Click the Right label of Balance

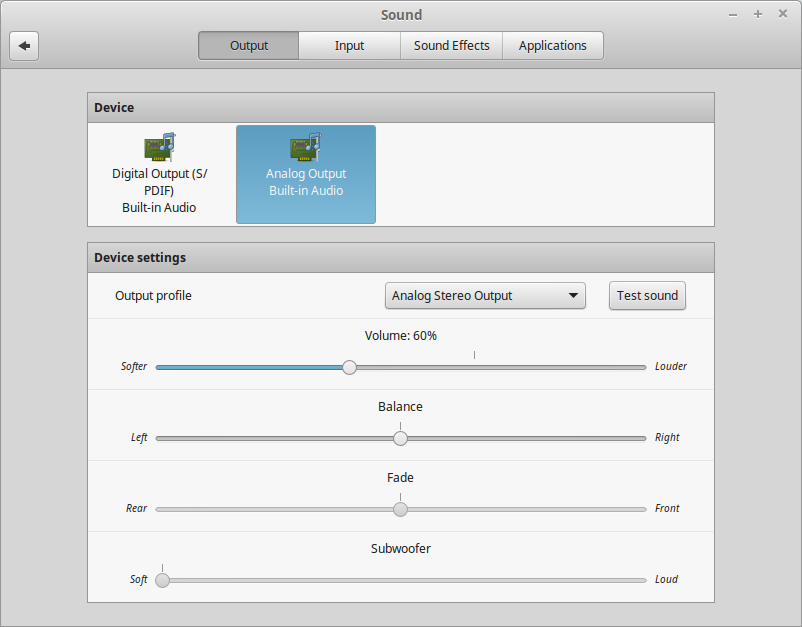click(667, 437)
